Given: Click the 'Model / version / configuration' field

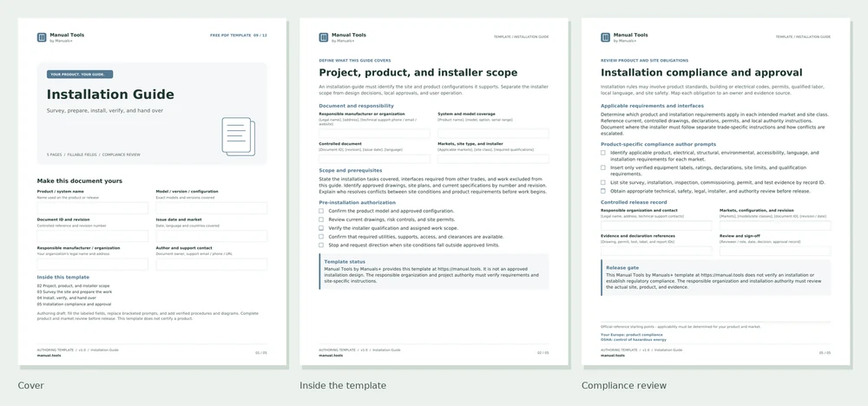Looking at the screenshot, I should pyautogui.click(x=212, y=208).
